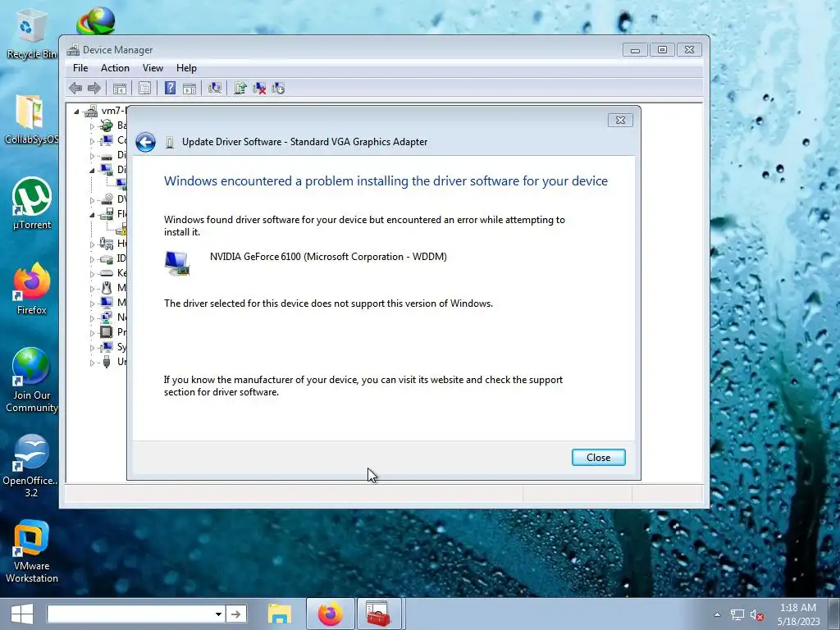Open the taskbar search box dropdown arrow
Image resolution: width=840 pixels, height=630 pixels.
point(218,614)
